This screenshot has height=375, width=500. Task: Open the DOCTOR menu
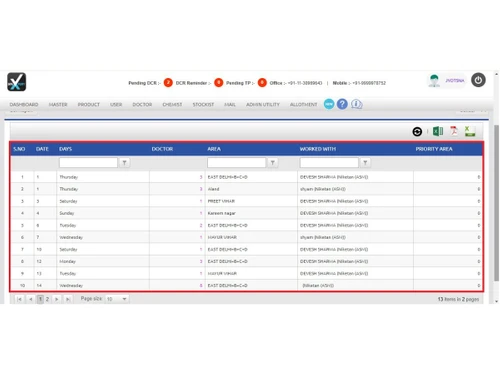tap(142, 105)
